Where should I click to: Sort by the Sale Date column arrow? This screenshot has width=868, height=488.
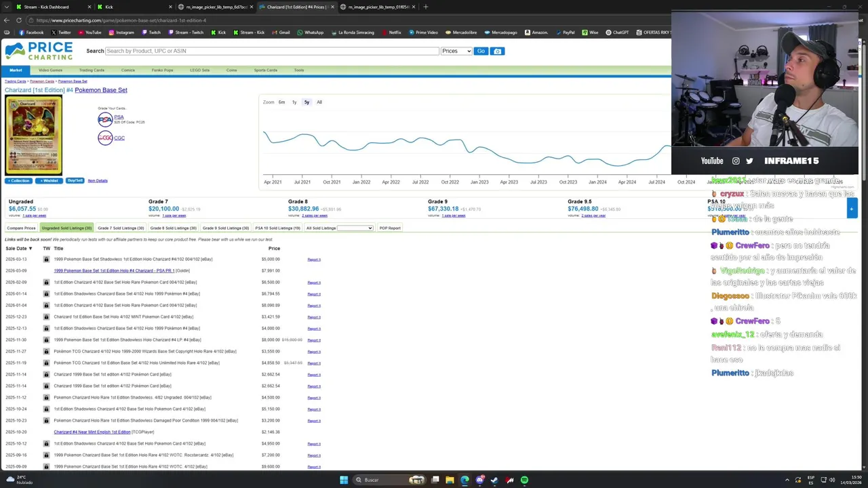pos(30,249)
